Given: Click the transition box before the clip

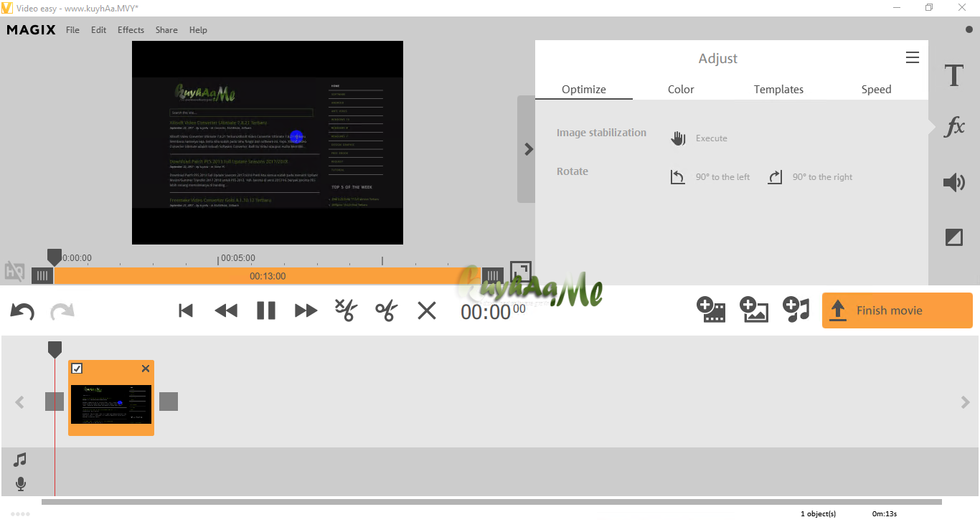Looking at the screenshot, I should point(55,402).
